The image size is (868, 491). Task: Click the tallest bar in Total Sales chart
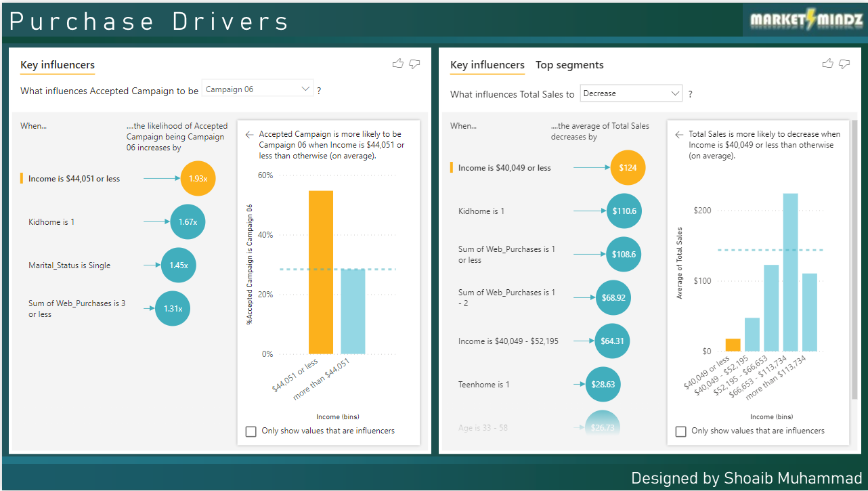(790, 271)
